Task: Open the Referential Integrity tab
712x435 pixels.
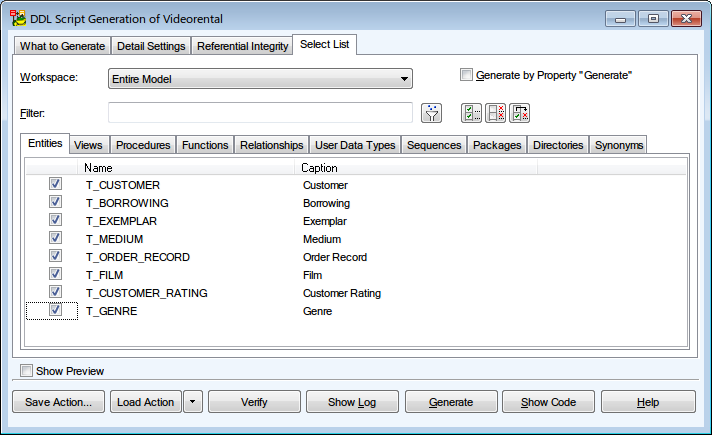Action: point(242,46)
